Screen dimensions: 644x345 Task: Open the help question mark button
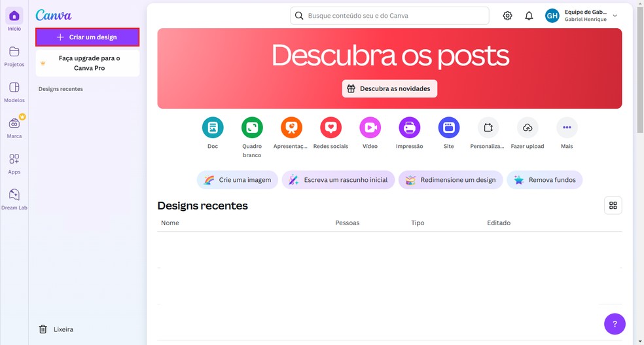(x=615, y=324)
